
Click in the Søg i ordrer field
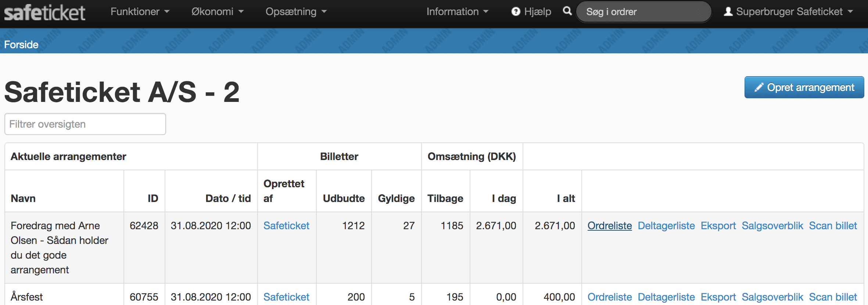(x=643, y=12)
